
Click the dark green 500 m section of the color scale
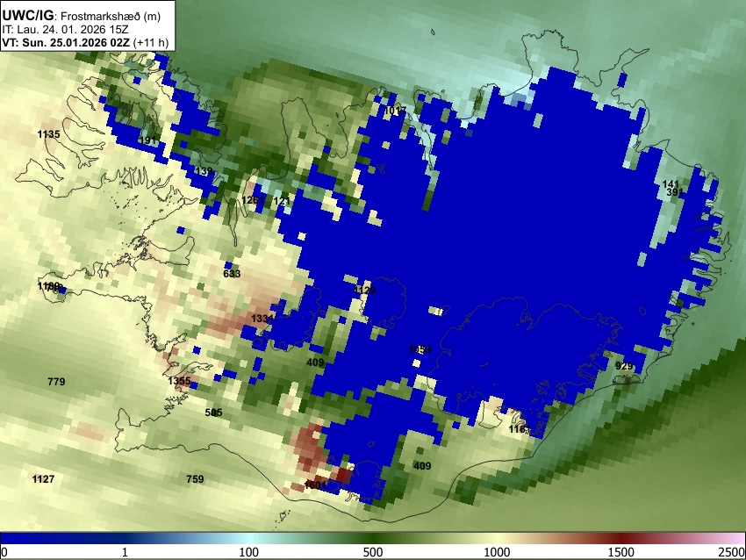pos(373,538)
